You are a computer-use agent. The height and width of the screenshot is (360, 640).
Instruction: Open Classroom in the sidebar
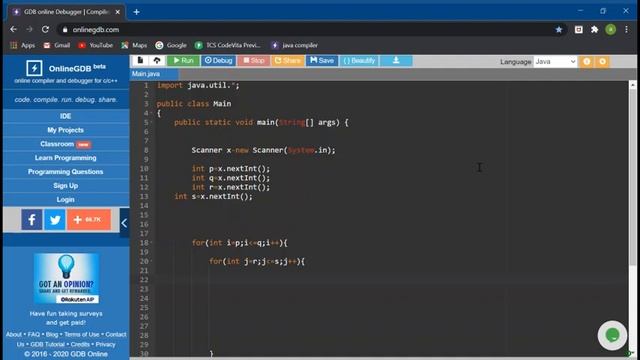[66, 144]
